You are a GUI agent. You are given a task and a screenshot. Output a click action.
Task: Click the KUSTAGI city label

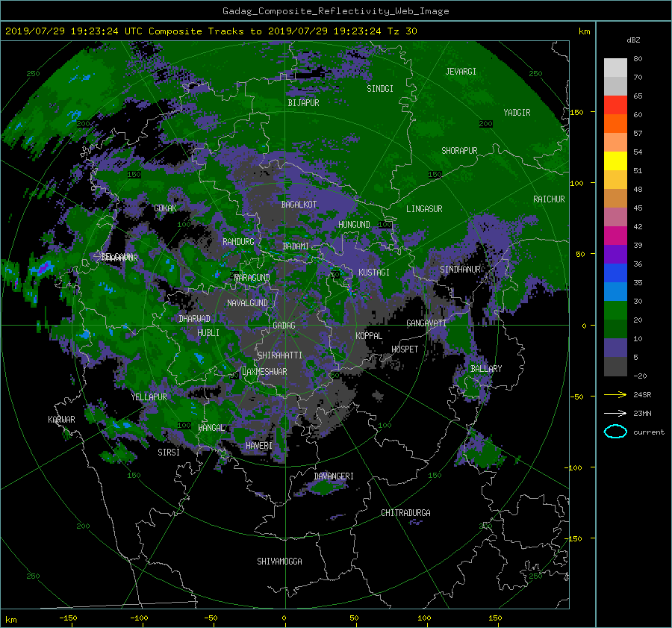[x=374, y=273]
